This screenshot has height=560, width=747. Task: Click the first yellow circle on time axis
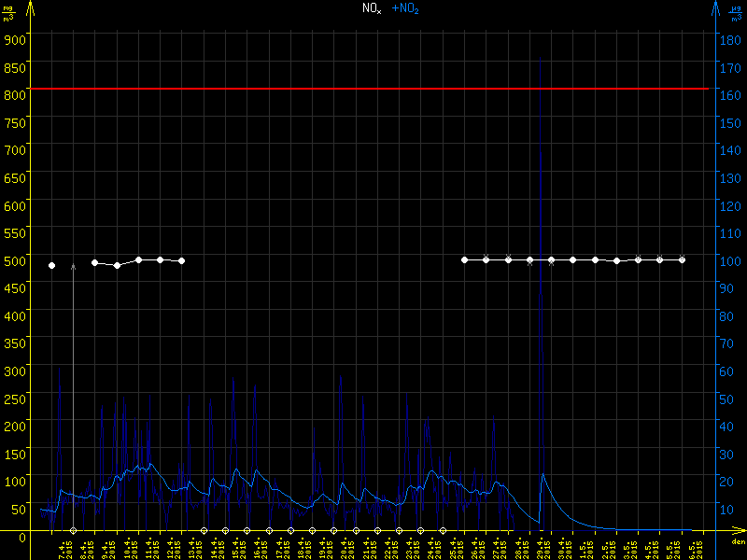click(74, 530)
